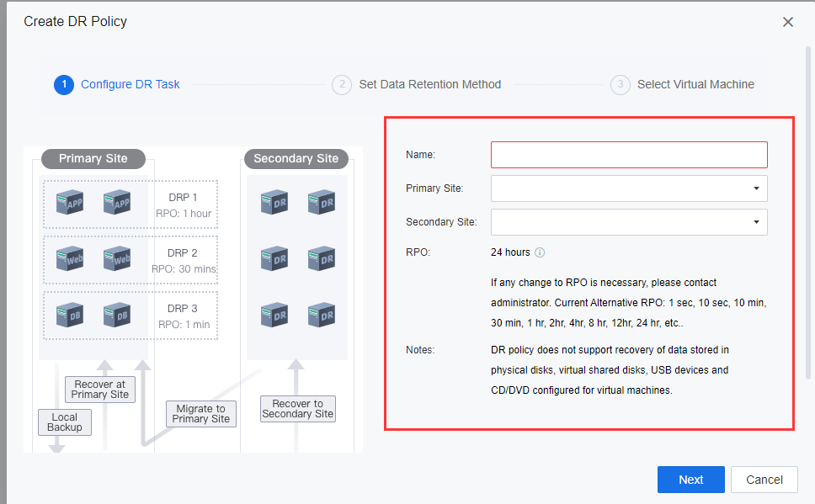Click the RPO: 1 min text
Screen dimensions: 815x504
tap(184, 325)
